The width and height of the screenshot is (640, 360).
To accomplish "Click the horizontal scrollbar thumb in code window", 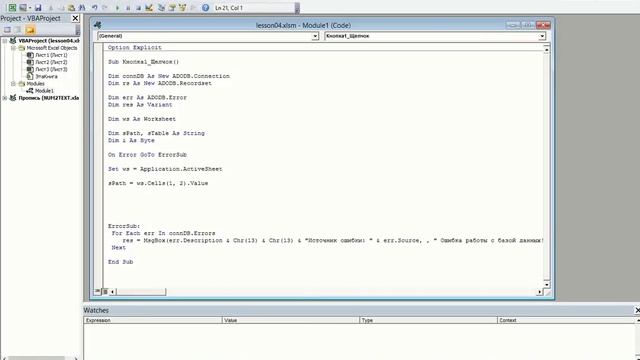I will coord(141,292).
